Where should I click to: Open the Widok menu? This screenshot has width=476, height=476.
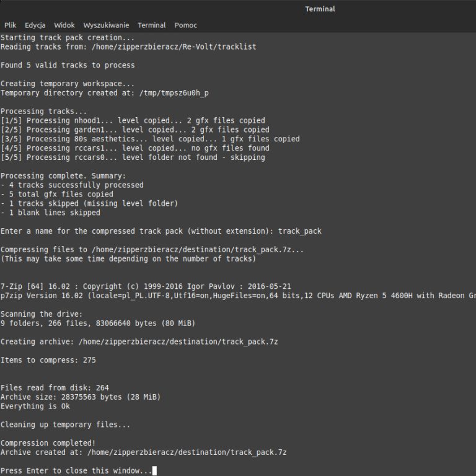coord(64,25)
